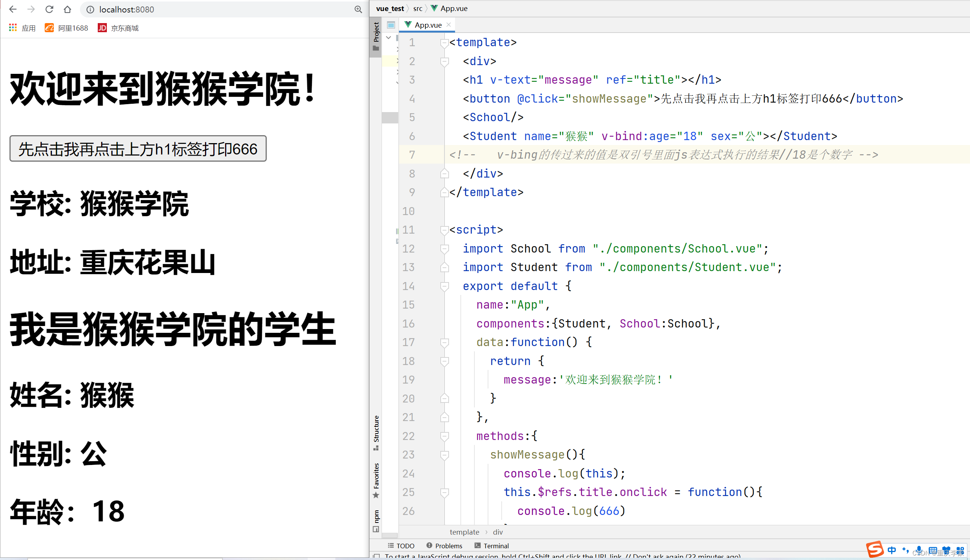970x560 pixels.
Task: Click heading 我是猴猴学院的学生
Action: [x=173, y=329]
